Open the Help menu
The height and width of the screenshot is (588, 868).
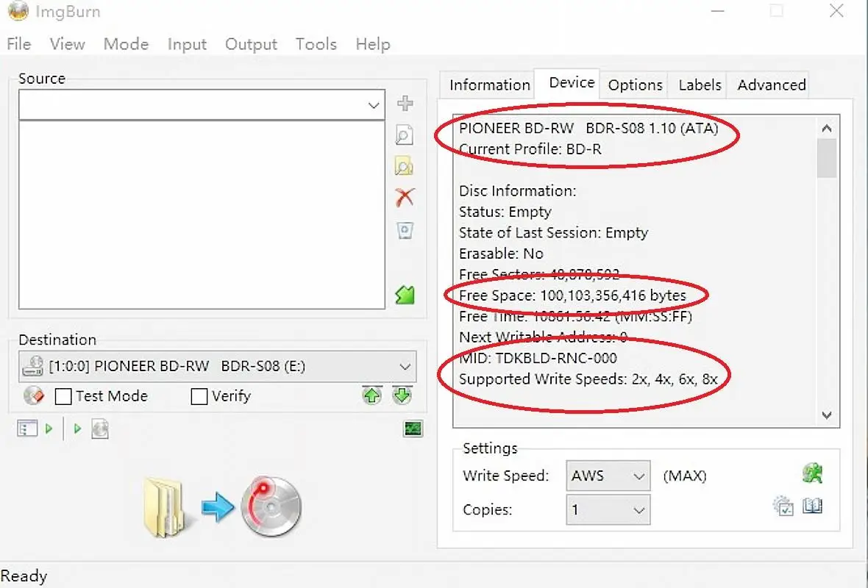(x=373, y=44)
